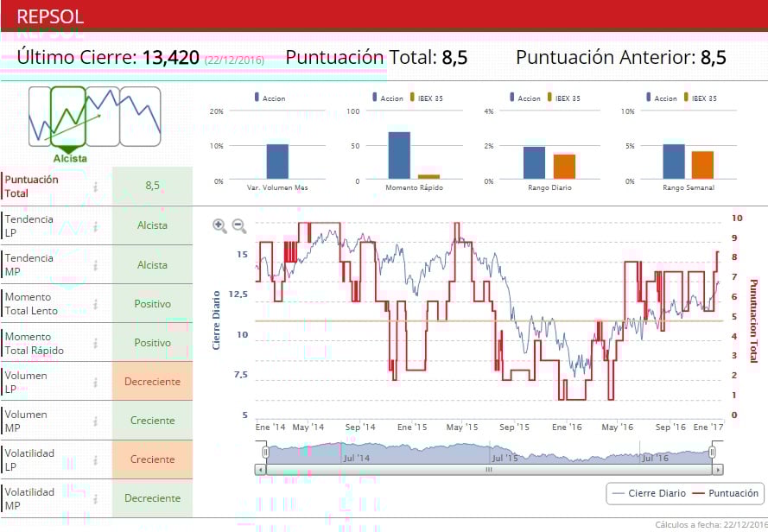This screenshot has width=768, height=532.
Task: Toggle Puntuación series in chart legend
Action: click(726, 493)
